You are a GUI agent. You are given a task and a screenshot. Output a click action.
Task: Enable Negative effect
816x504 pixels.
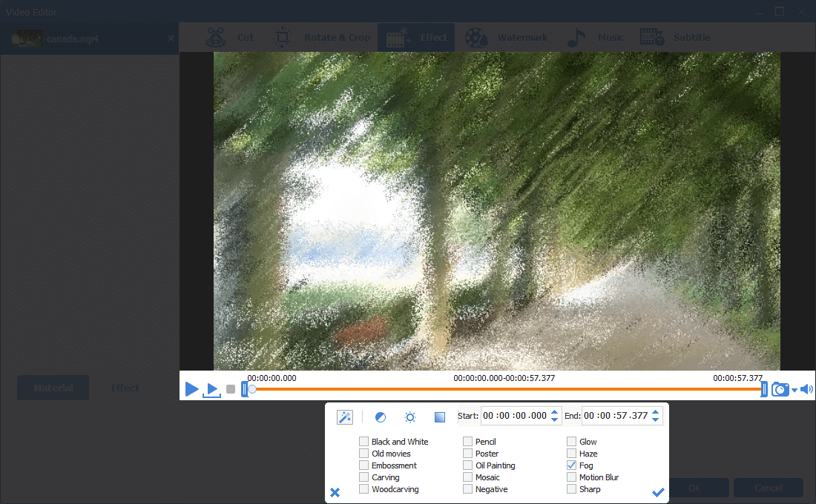467,489
